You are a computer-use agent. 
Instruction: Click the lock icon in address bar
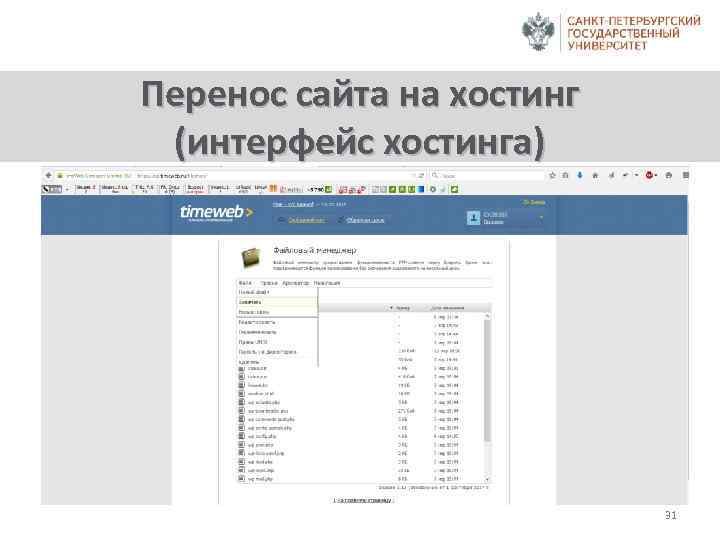pyautogui.click(x=60, y=175)
